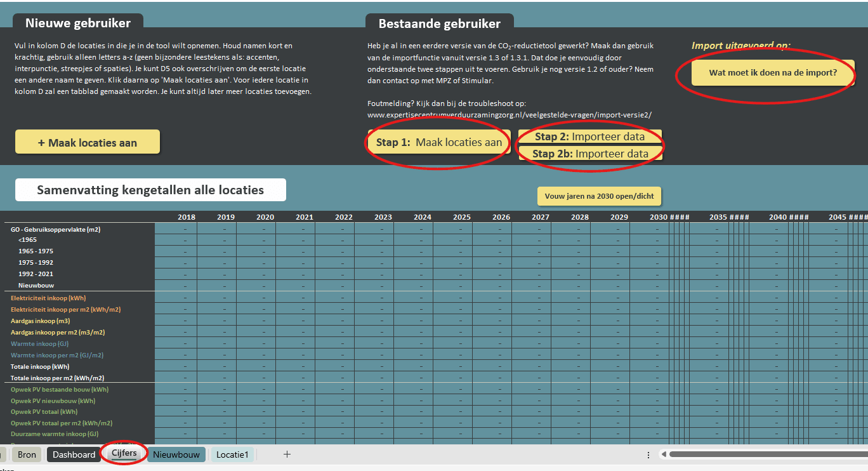The width and height of the screenshot is (868, 471).
Task: Open the Locatie1 sheet tab
Action: coord(232,454)
